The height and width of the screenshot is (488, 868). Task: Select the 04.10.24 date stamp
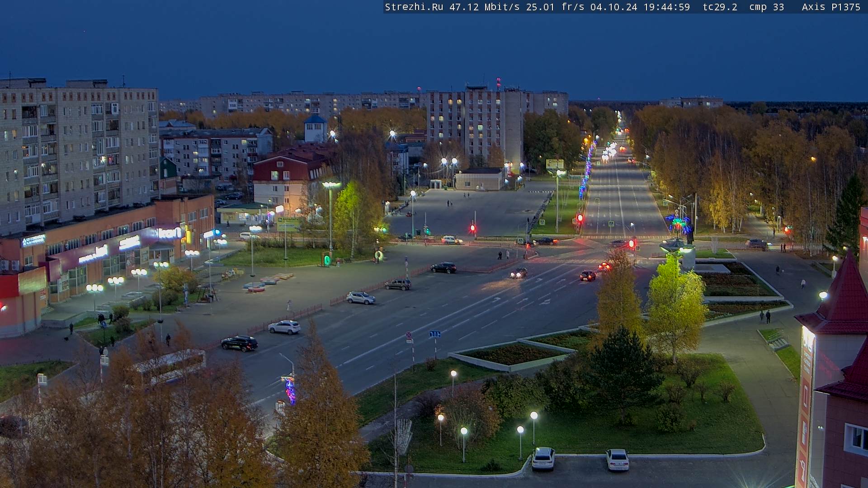(613, 7)
